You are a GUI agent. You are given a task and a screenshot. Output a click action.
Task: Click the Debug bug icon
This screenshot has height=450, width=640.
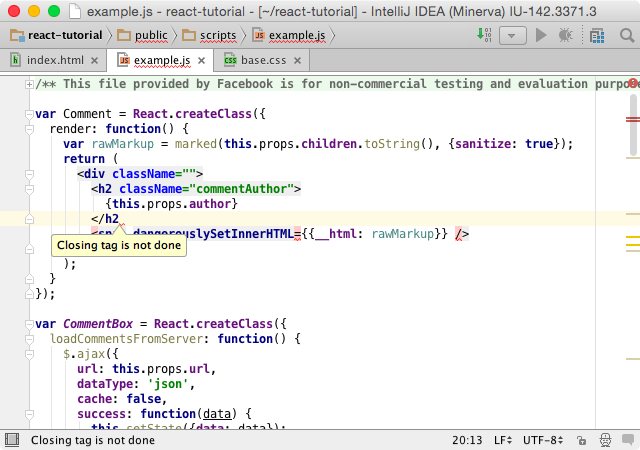pos(566,36)
